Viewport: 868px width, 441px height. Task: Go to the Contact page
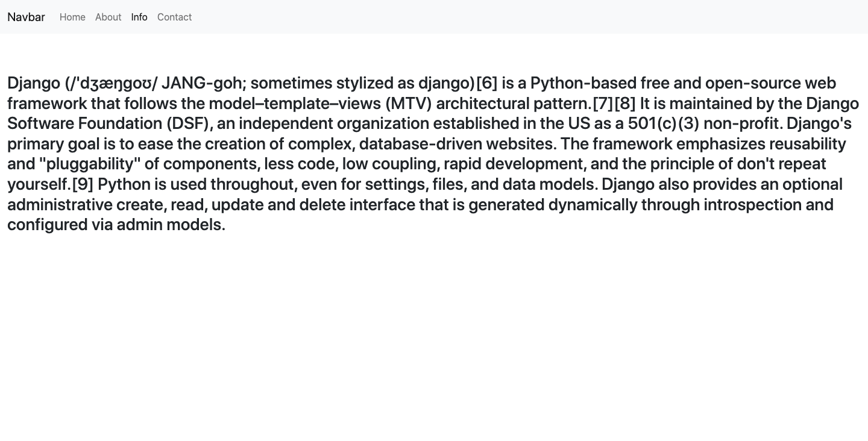pos(174,17)
